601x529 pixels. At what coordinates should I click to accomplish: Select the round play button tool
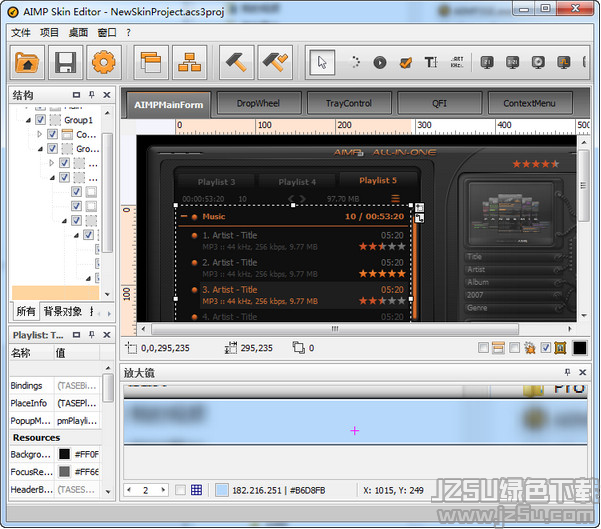pyautogui.click(x=380, y=62)
